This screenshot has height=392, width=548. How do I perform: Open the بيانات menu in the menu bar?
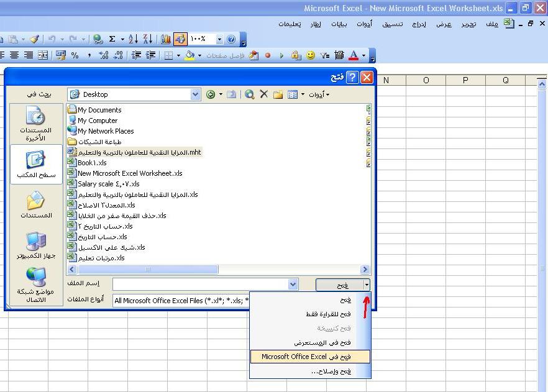coord(339,24)
